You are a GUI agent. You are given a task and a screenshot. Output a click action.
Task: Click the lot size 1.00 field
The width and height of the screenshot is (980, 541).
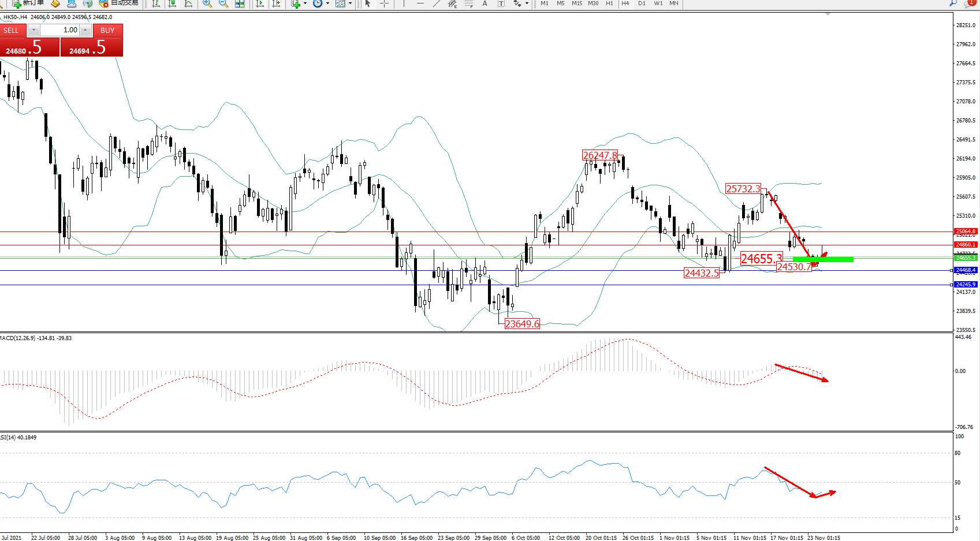pyautogui.click(x=60, y=30)
